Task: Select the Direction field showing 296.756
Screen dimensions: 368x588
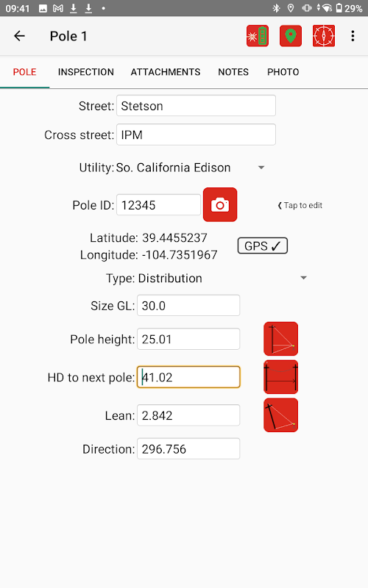Action: (188, 448)
